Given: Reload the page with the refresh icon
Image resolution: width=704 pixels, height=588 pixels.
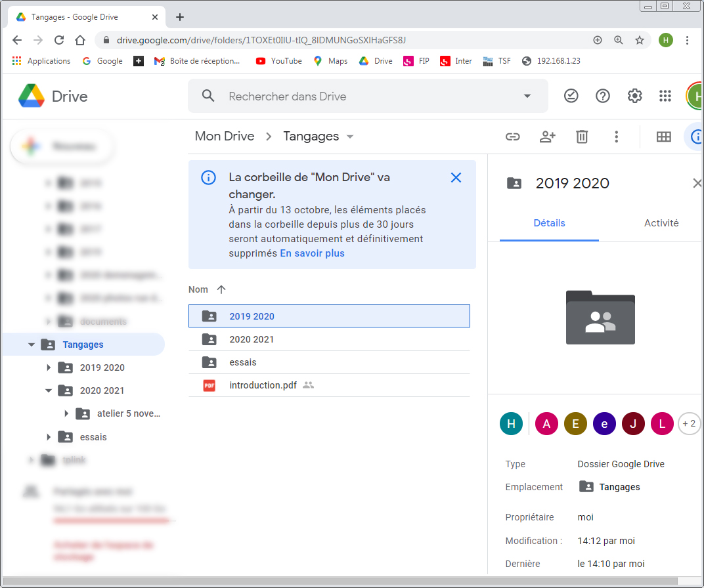Looking at the screenshot, I should tap(59, 40).
